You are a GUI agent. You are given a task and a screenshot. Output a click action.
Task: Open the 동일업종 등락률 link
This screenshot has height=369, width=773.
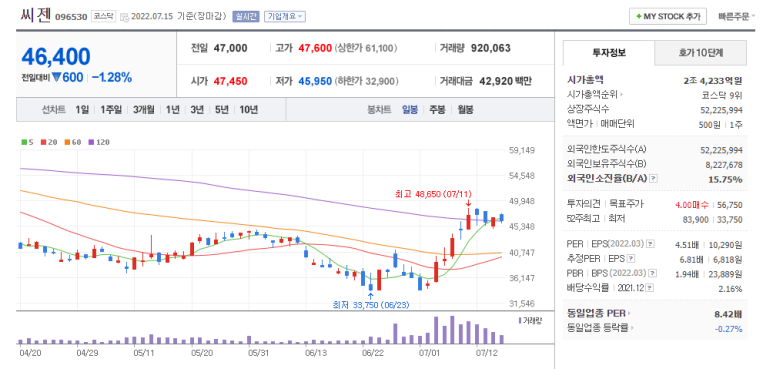pos(600,328)
